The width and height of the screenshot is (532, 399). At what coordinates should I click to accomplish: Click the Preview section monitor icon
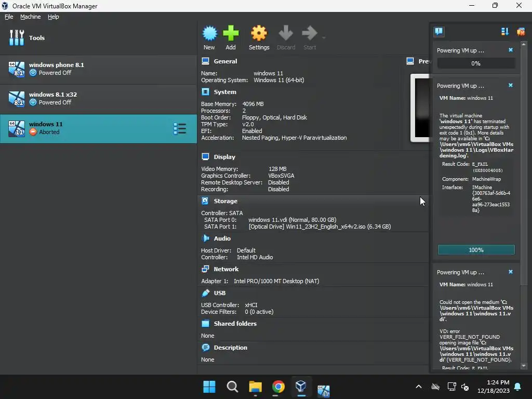click(x=410, y=61)
